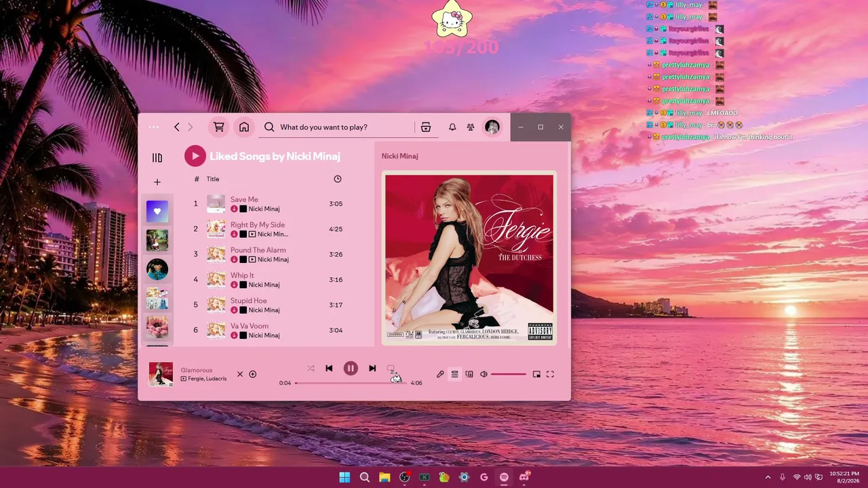Open the notifications bell
The height and width of the screenshot is (488, 868).
(452, 127)
